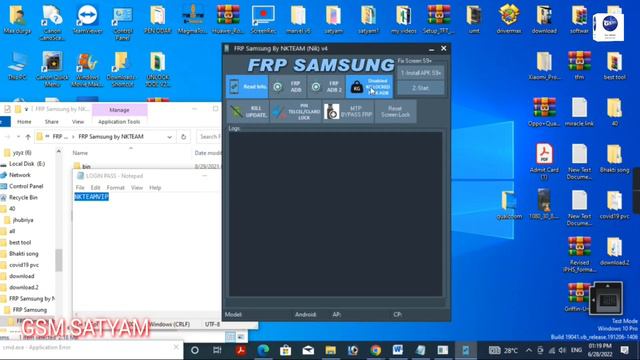Screen dimensions: 640x360
Task: Open the Bhakti song desktop folder
Action: click(x=614, y=158)
